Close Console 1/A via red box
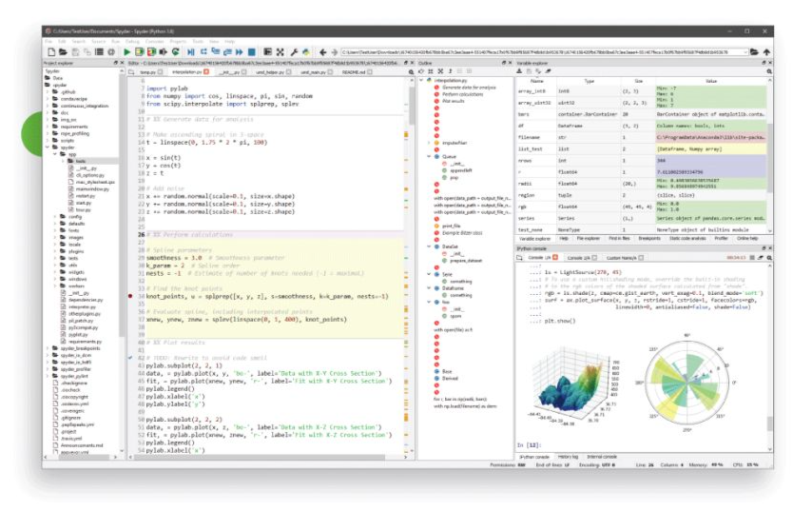This screenshot has width=812, height=512. [555, 258]
